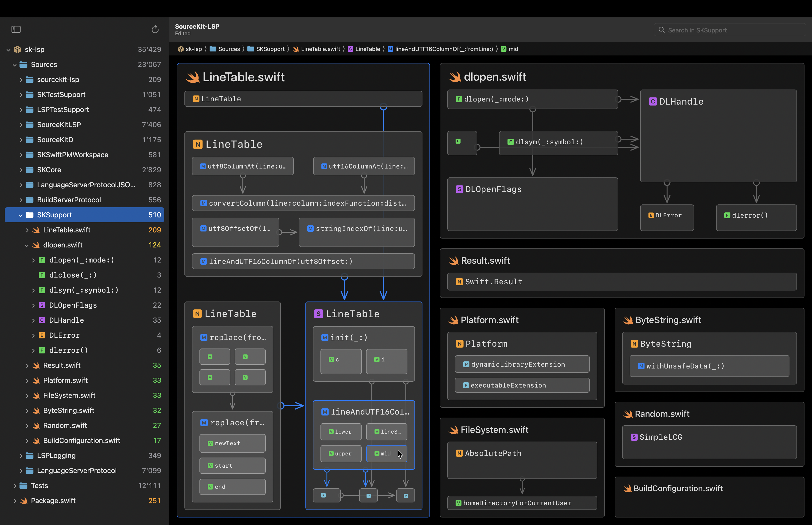Select BuildConfiguration.swift row in sidebar
Screen dimensions: 812x525
(x=85, y=440)
